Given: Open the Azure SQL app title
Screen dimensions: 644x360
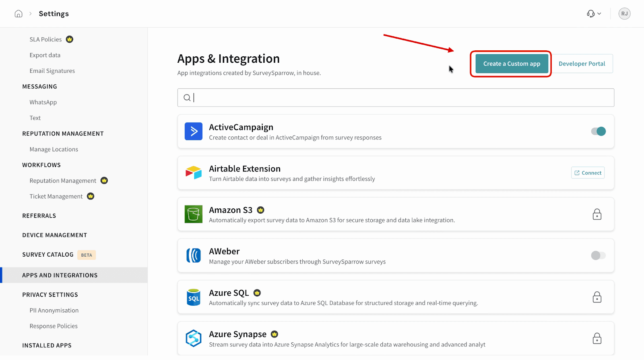Looking at the screenshot, I should click(229, 293).
